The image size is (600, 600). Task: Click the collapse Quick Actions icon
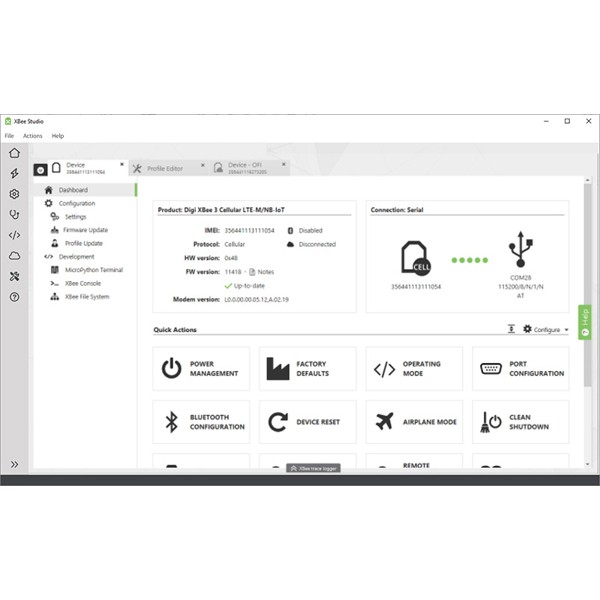point(511,329)
